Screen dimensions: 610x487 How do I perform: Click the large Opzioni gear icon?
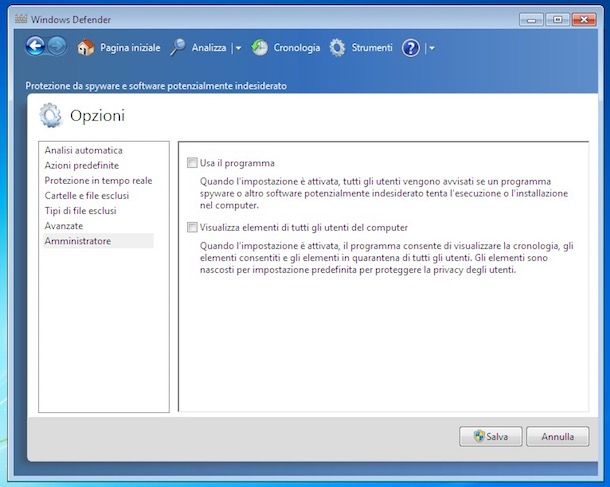(x=51, y=115)
